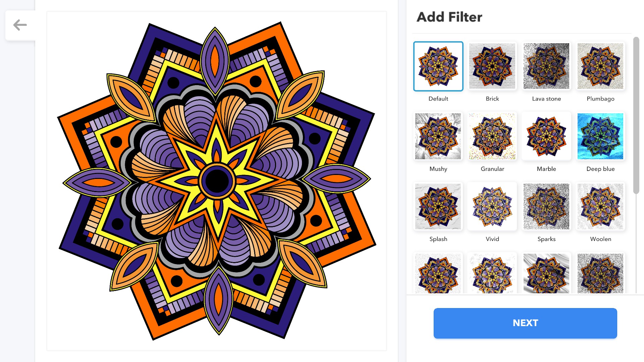This screenshot has width=644, height=362.
Task: Choose the Lava stone filter
Action: 546,66
